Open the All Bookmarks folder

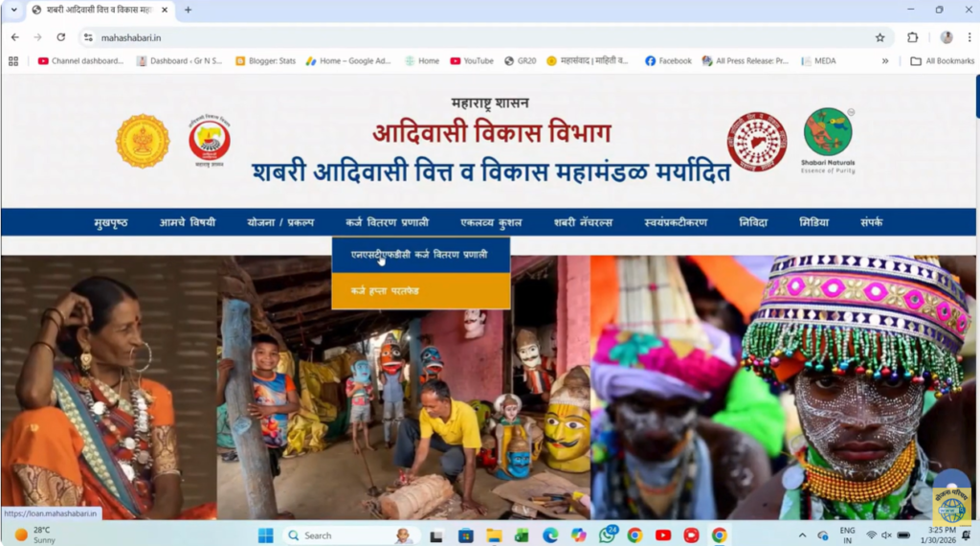click(x=942, y=60)
